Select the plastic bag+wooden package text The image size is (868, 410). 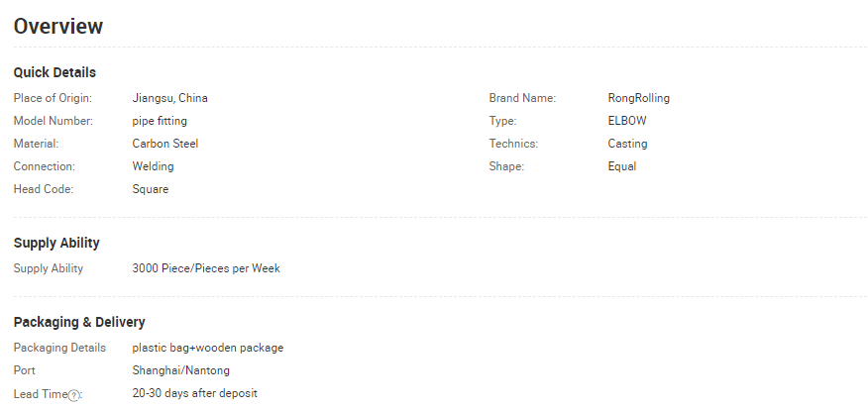(x=208, y=348)
